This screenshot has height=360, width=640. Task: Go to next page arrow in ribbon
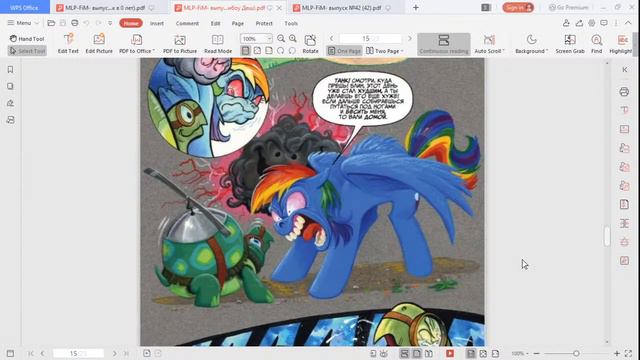pyautogui.click(x=410, y=38)
